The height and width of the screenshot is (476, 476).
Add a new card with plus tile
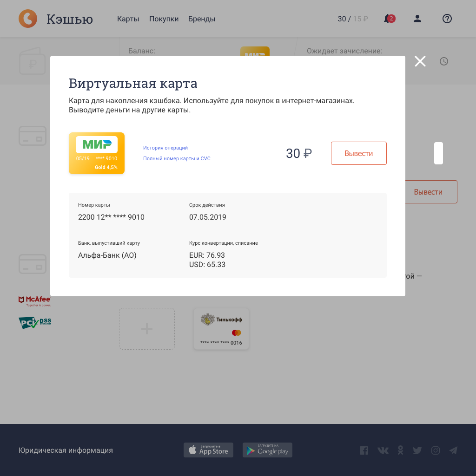(147, 329)
